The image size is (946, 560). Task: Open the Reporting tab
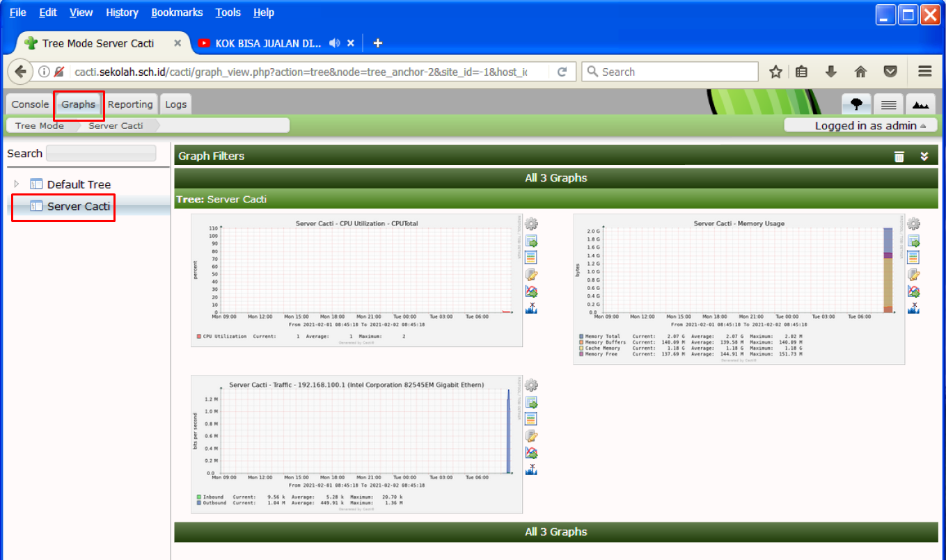click(x=130, y=104)
